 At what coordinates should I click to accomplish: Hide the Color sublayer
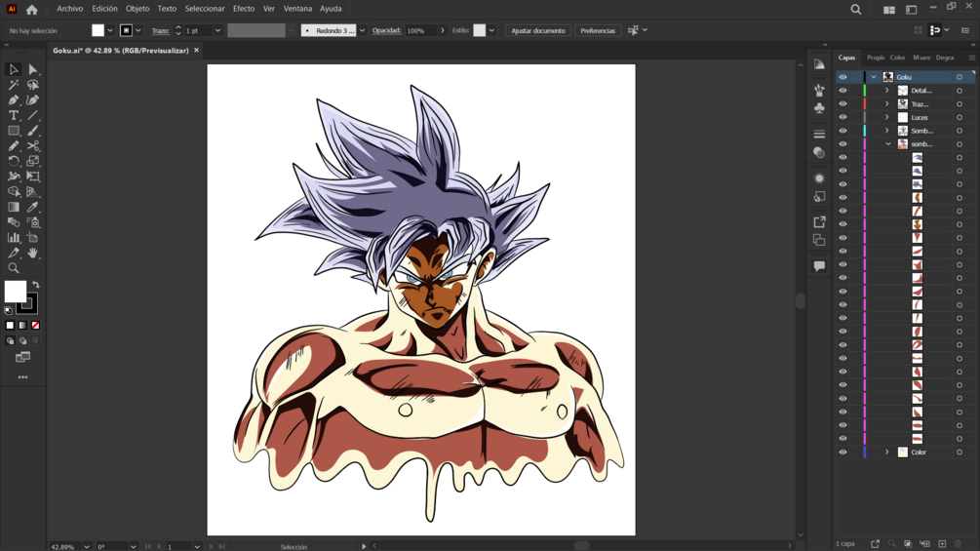pyautogui.click(x=843, y=453)
